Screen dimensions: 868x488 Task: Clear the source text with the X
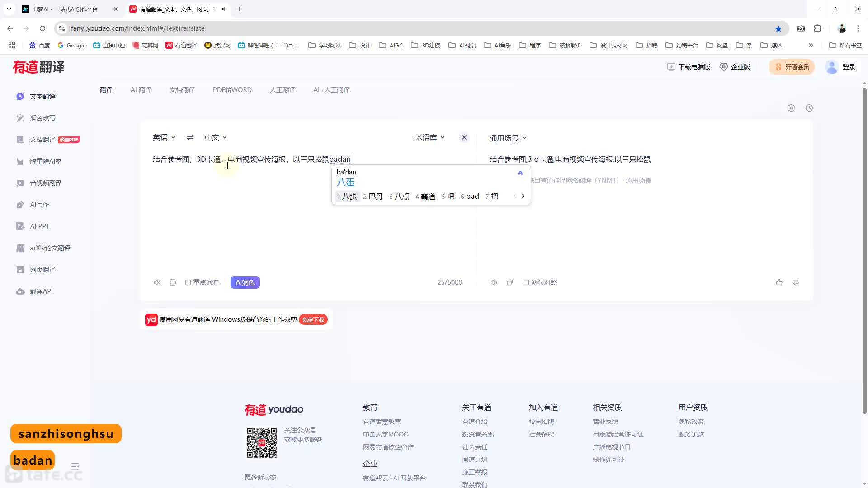point(464,137)
